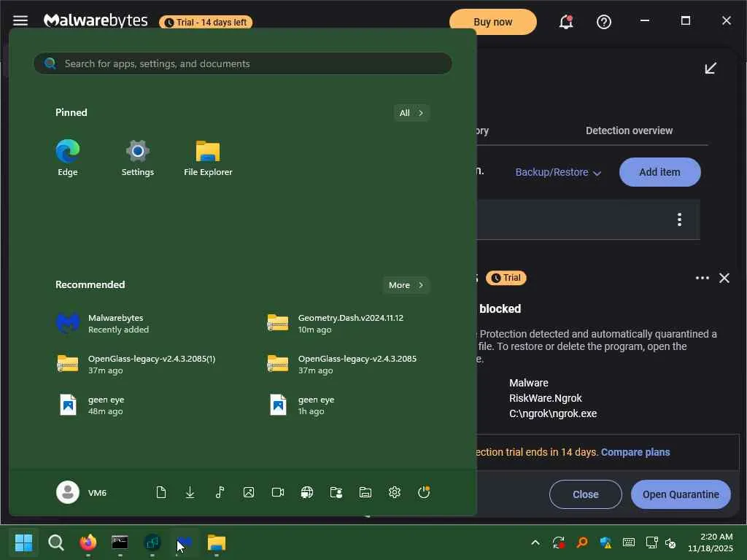The image size is (747, 560).
Task: Open Personal folder shortcut in Start footer
Action: pos(336,492)
